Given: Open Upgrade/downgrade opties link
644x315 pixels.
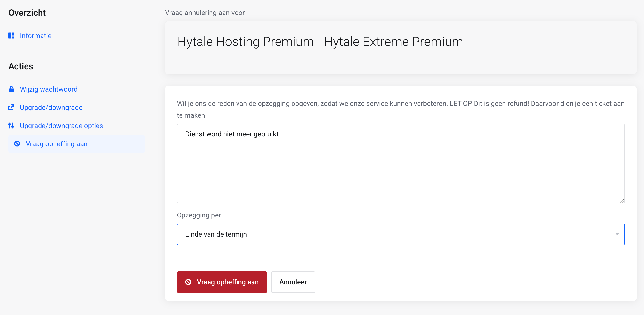Looking at the screenshot, I should coord(61,126).
